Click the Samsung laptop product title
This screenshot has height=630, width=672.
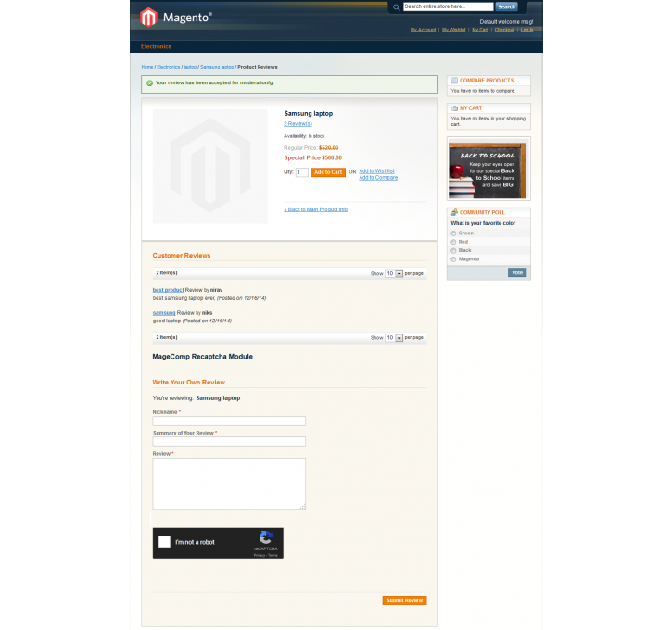tap(309, 114)
